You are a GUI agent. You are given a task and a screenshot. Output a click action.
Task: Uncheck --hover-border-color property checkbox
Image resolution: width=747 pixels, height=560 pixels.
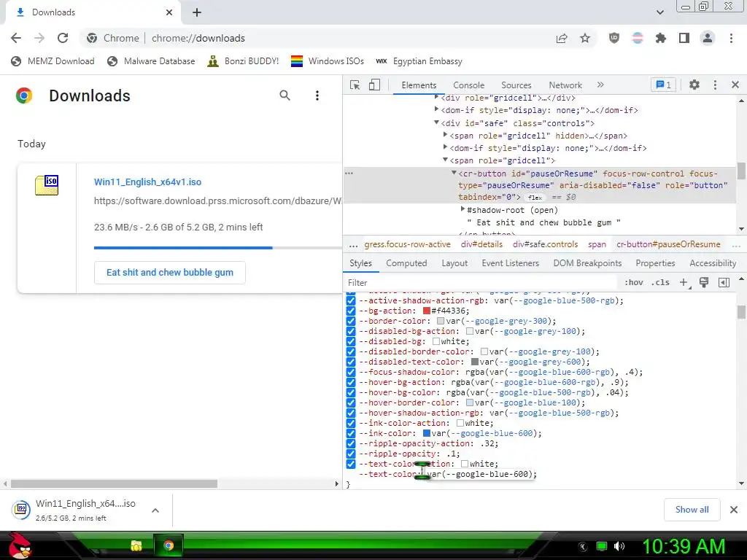click(351, 402)
